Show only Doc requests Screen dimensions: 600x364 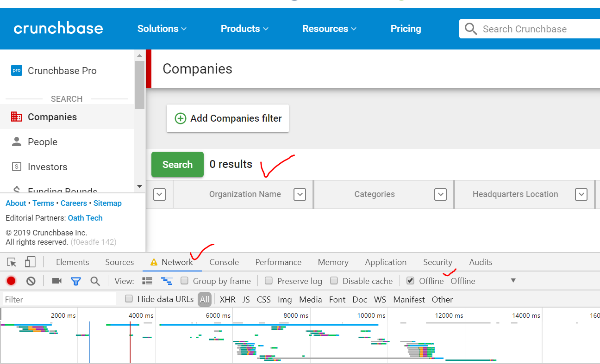coord(360,299)
